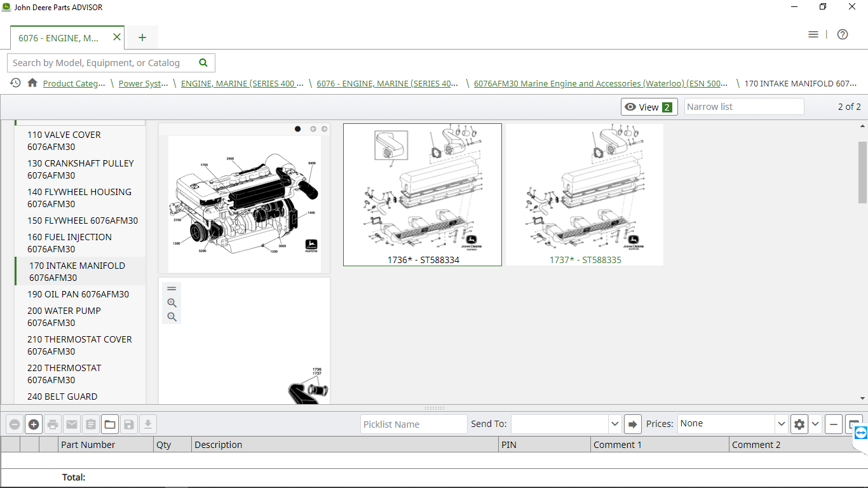Open a new tab with the plus button
This screenshot has height=488, width=868.
[142, 37]
